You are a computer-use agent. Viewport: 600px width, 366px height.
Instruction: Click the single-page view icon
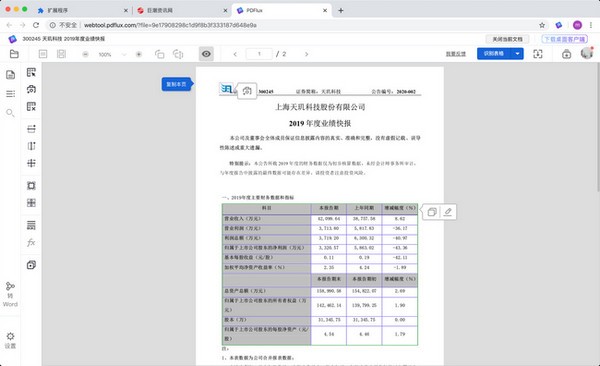[43, 54]
